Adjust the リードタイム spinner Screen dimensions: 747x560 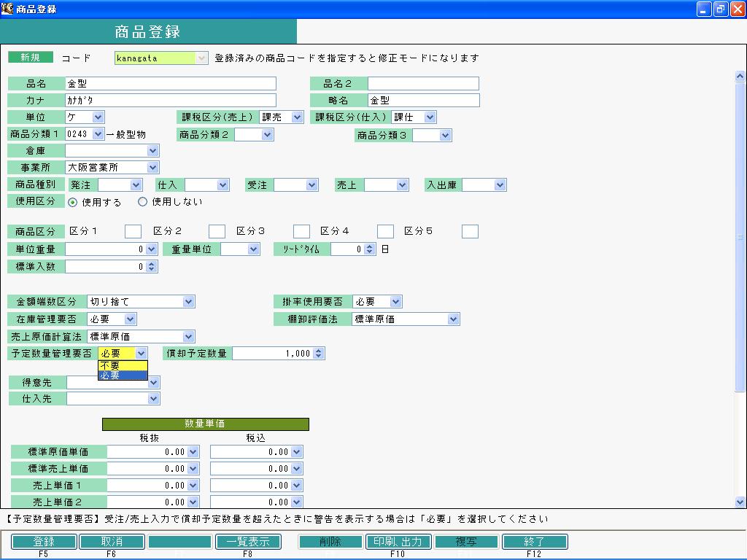370,249
